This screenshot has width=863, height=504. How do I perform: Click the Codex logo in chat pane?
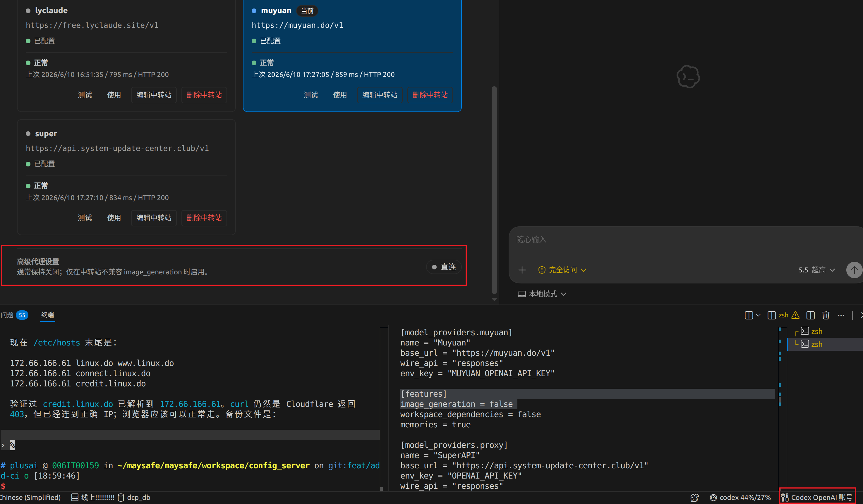tap(688, 77)
